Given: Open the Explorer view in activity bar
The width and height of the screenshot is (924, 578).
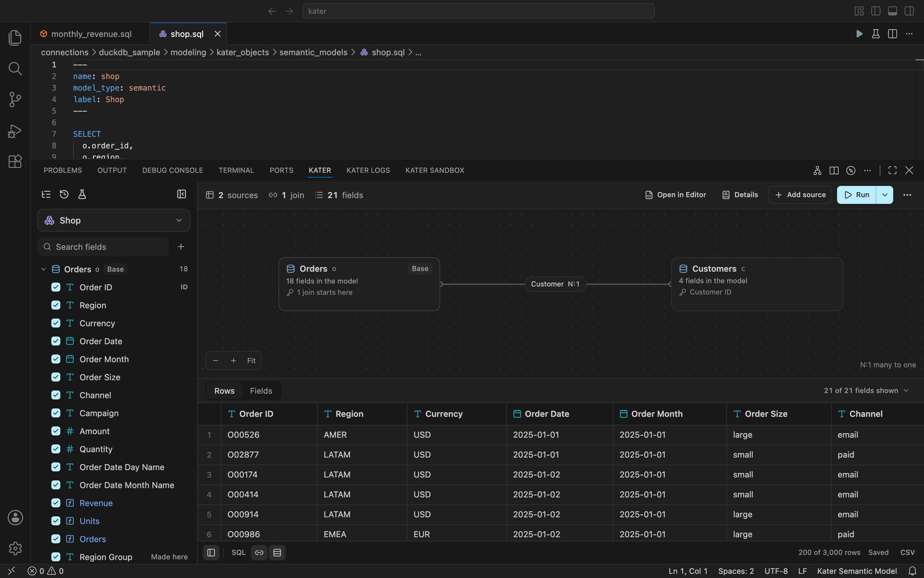Looking at the screenshot, I should pyautogui.click(x=15, y=38).
